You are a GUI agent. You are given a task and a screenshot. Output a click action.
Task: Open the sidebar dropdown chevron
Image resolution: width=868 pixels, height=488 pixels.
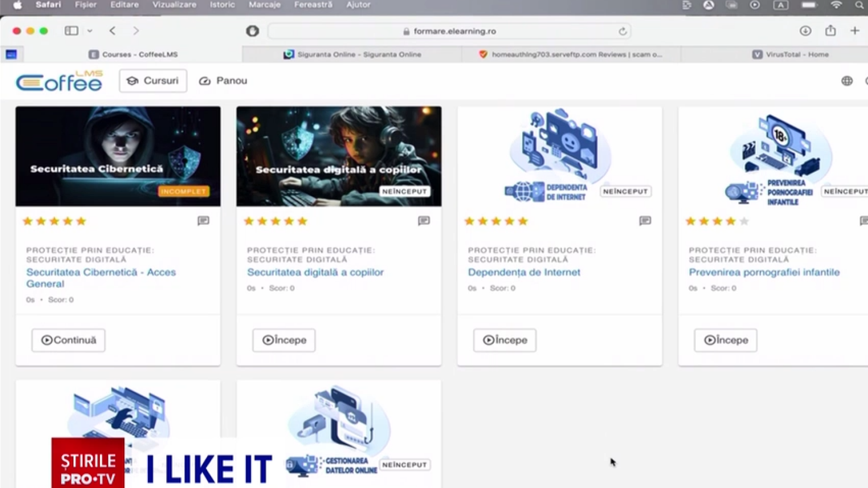click(x=90, y=31)
